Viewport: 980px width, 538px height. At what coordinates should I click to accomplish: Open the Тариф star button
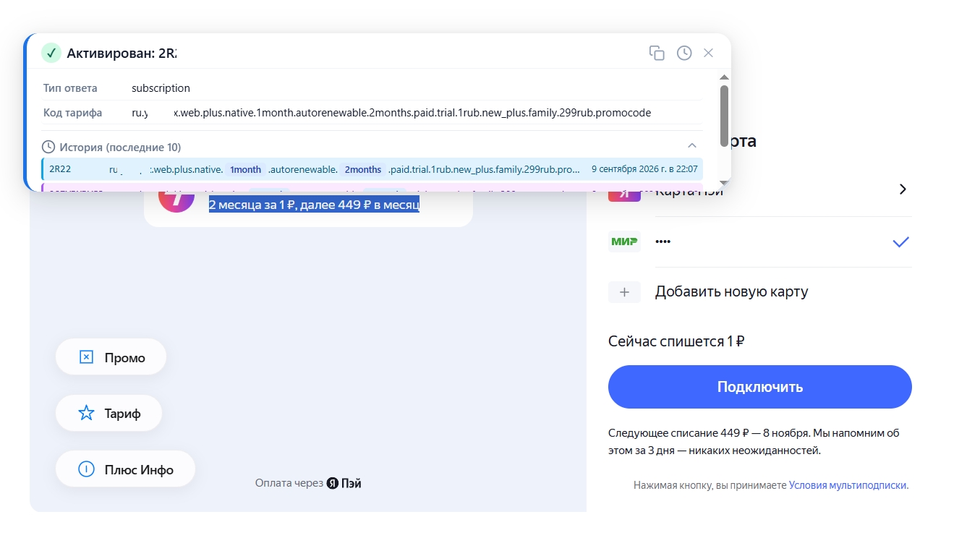coord(108,413)
